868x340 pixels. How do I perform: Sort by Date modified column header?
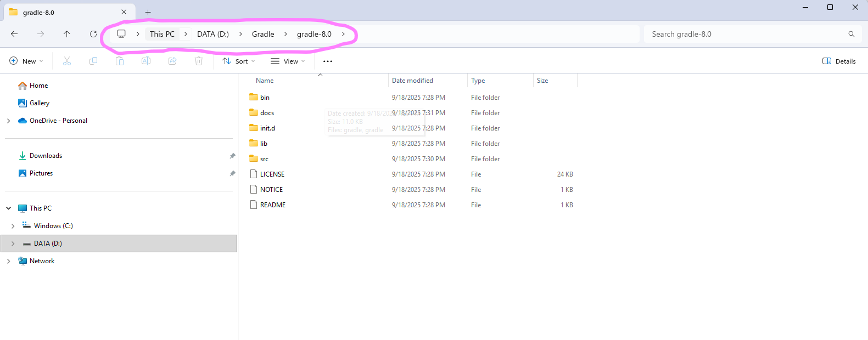pyautogui.click(x=412, y=81)
